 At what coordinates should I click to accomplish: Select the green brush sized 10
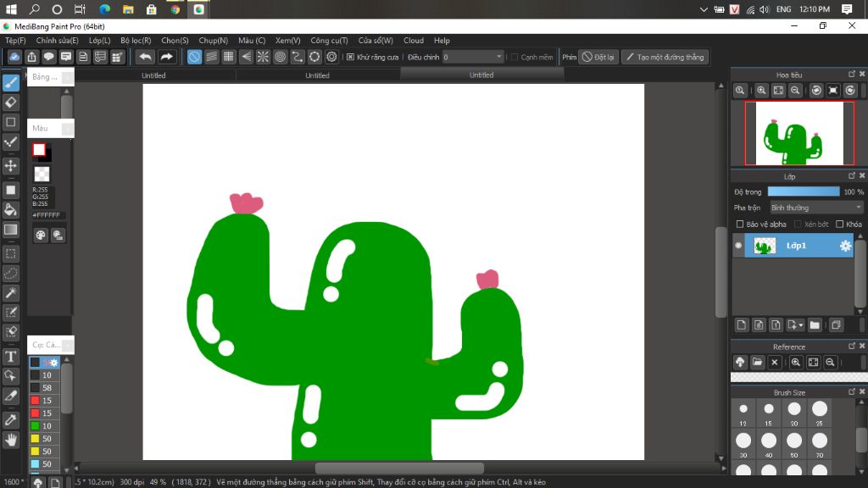tap(44, 426)
